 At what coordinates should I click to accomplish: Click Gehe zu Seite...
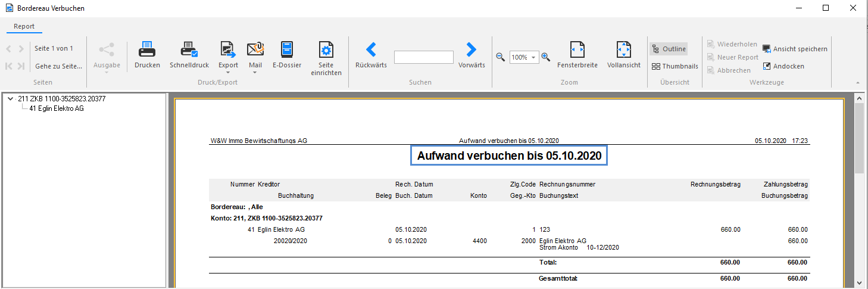(58, 66)
